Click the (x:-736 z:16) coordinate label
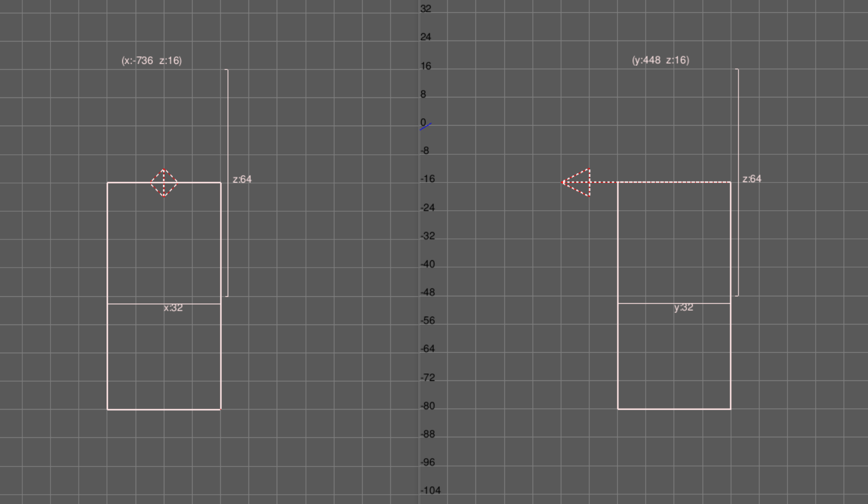This screenshot has width=868, height=504. pos(151,60)
